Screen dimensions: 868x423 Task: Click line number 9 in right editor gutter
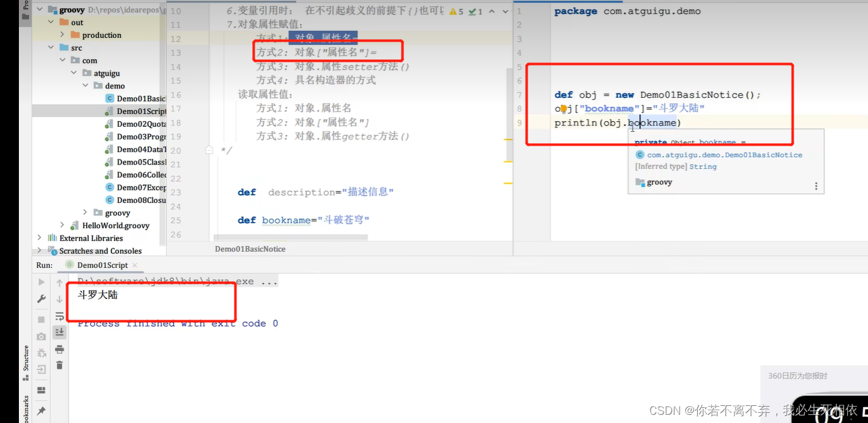coord(519,122)
